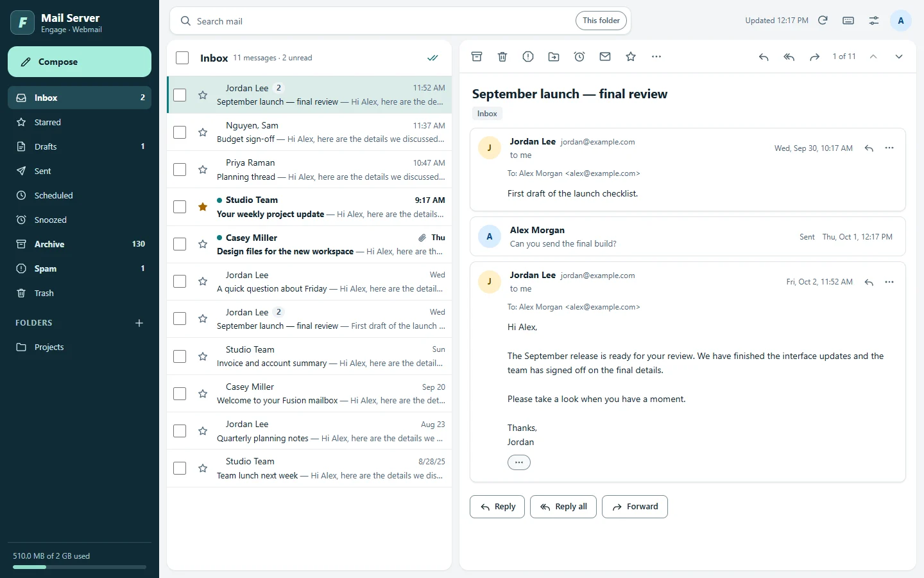Screen dimensions: 924x578
Task: Archive the open conversation
Action: 477,57
